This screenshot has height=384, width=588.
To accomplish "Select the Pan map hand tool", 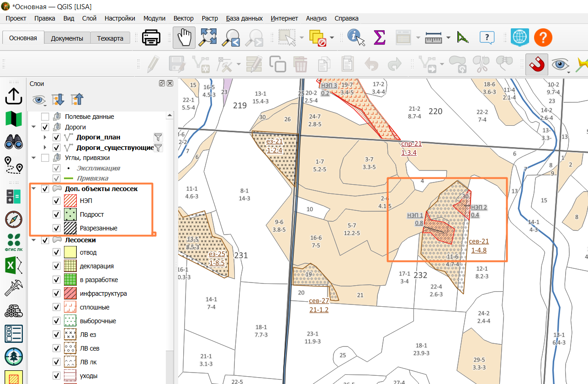I will pyautogui.click(x=184, y=37).
